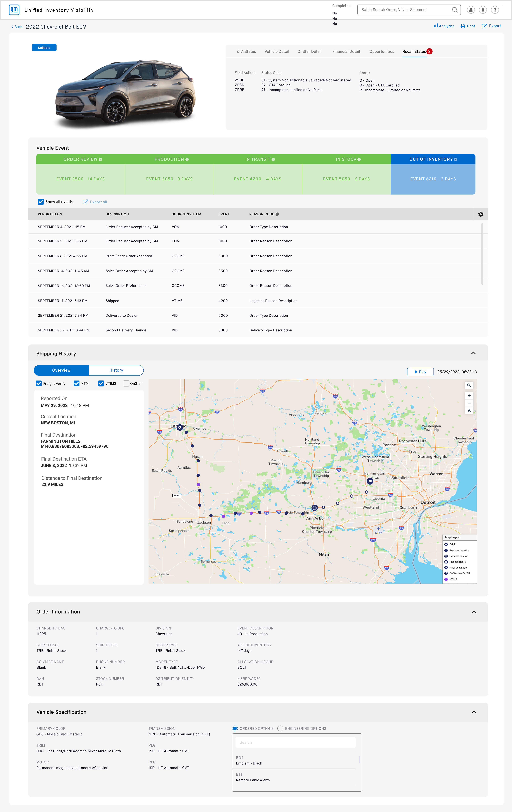Toggle Show all events checkbox
The height and width of the screenshot is (812, 512).
click(41, 202)
